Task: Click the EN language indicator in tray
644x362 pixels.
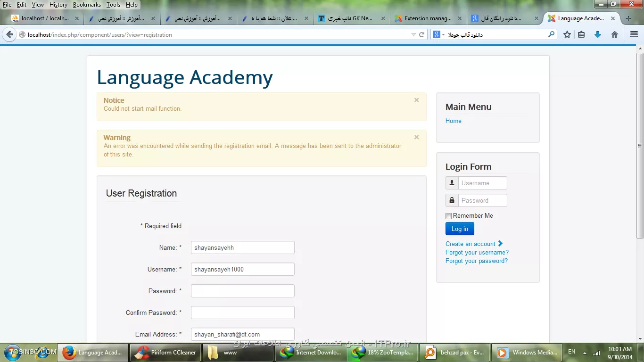Action: coord(571,352)
